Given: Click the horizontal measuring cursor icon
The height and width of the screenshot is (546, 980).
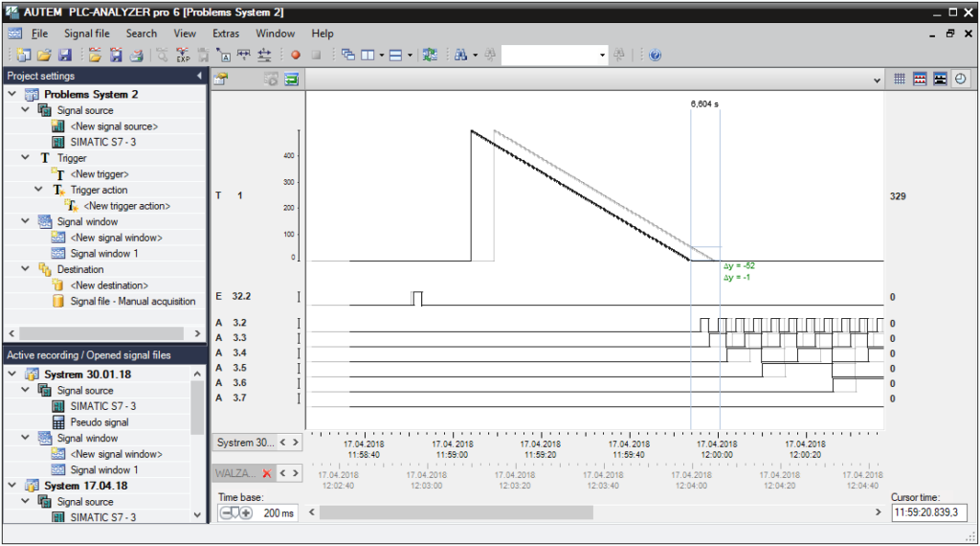Looking at the screenshot, I should [x=244, y=55].
